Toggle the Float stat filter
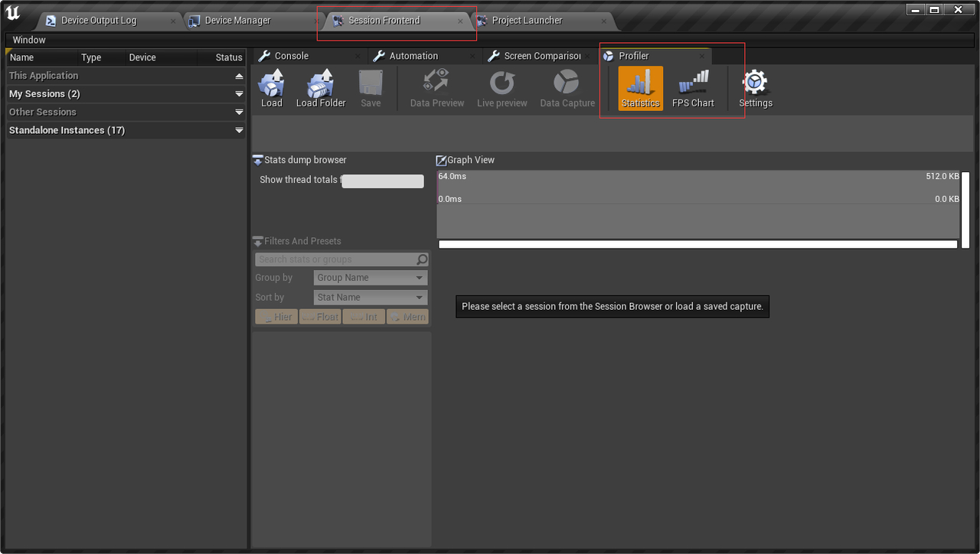The image size is (980, 554). coord(320,317)
